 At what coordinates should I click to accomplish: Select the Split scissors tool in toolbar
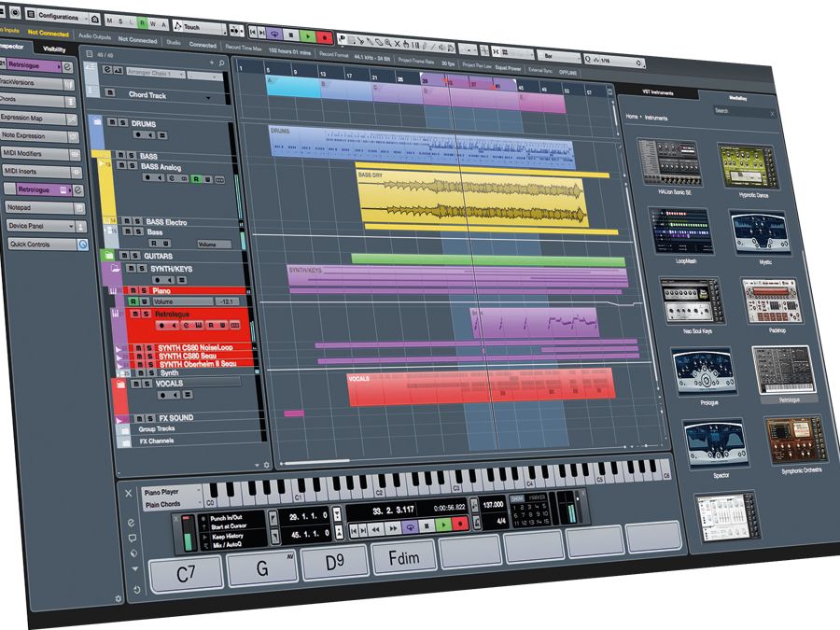coord(360,40)
